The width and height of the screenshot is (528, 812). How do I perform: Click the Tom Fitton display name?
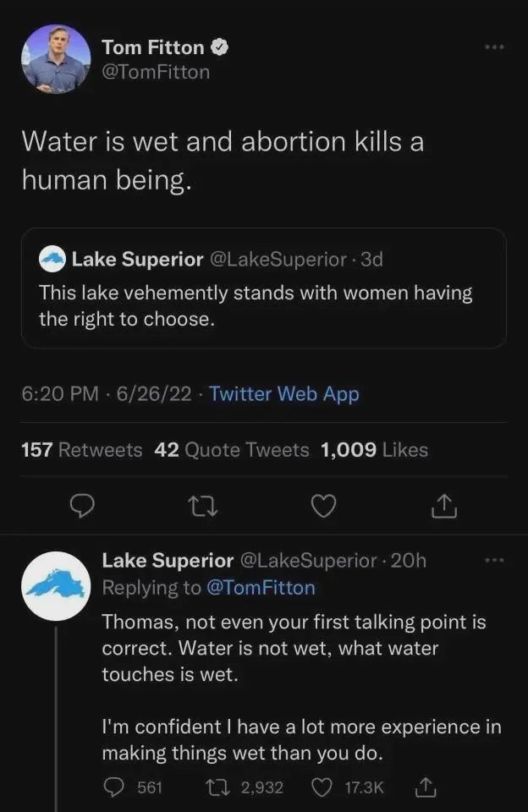coord(152,47)
